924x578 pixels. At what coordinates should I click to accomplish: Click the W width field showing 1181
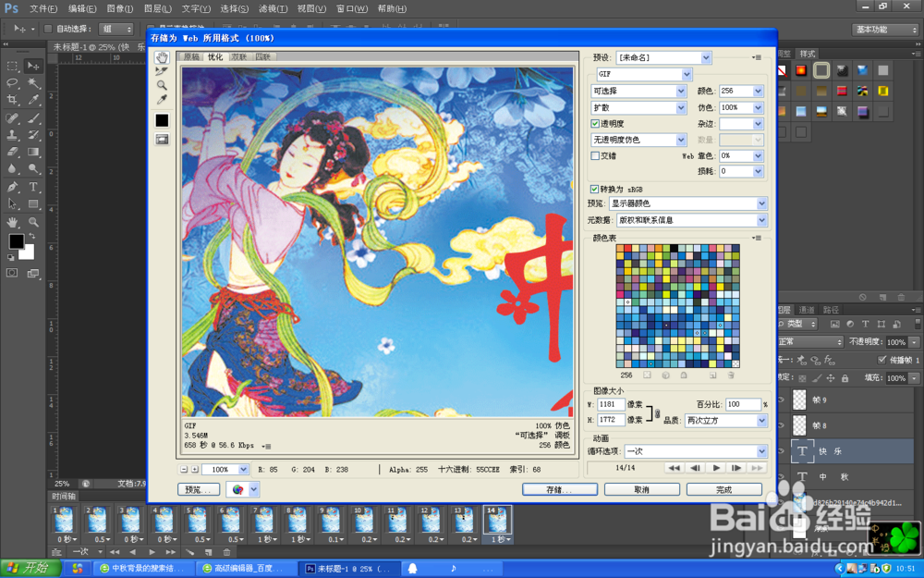[x=611, y=404]
